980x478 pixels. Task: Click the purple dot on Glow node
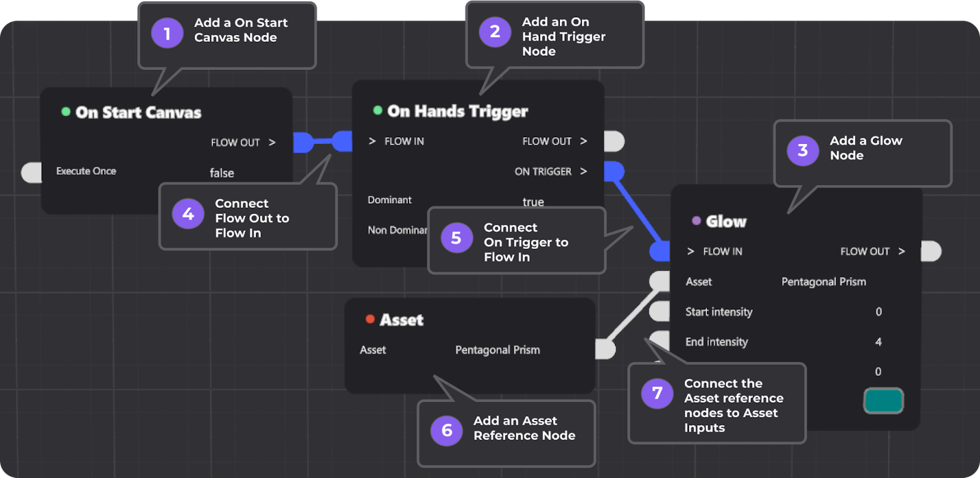click(696, 221)
